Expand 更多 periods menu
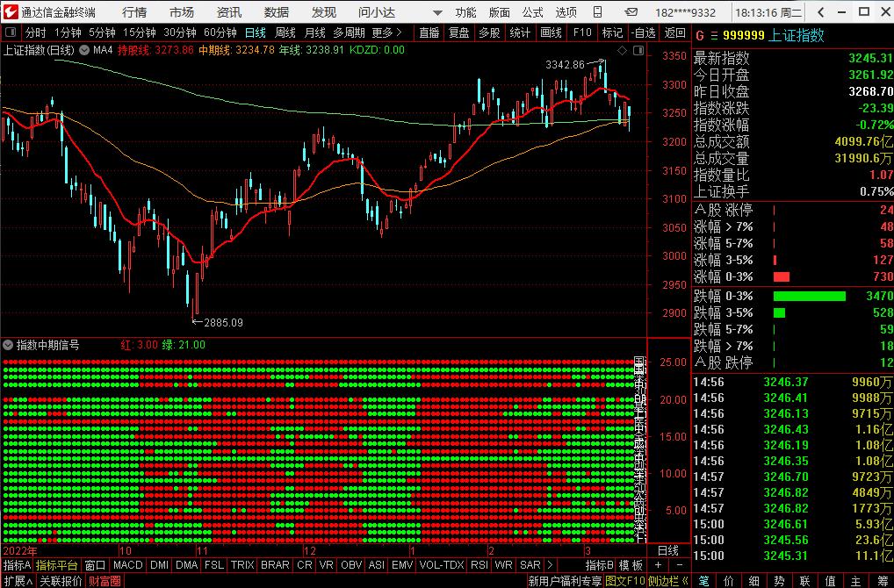 (387, 33)
